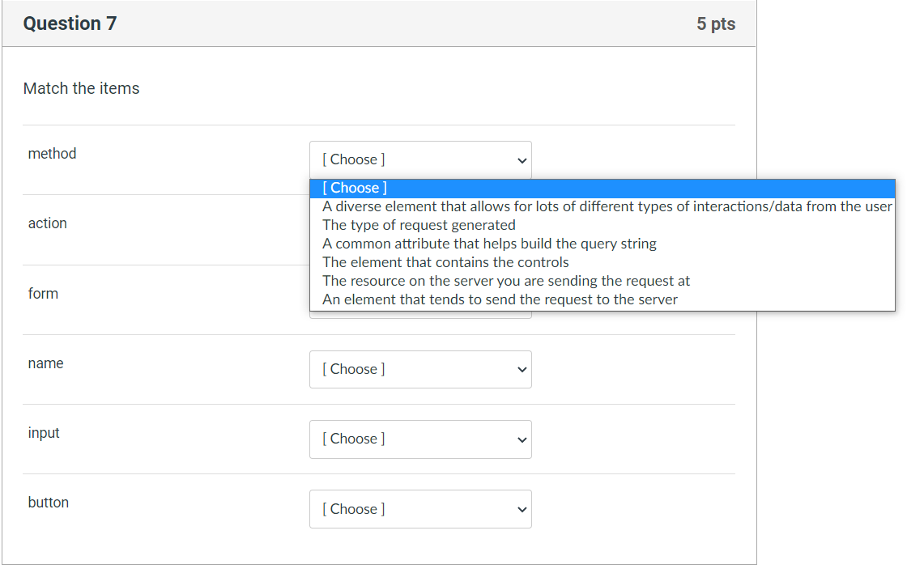The width and height of the screenshot is (924, 573).
Task: Click the 'Match the items' instruction text
Action: pyautogui.click(x=81, y=88)
